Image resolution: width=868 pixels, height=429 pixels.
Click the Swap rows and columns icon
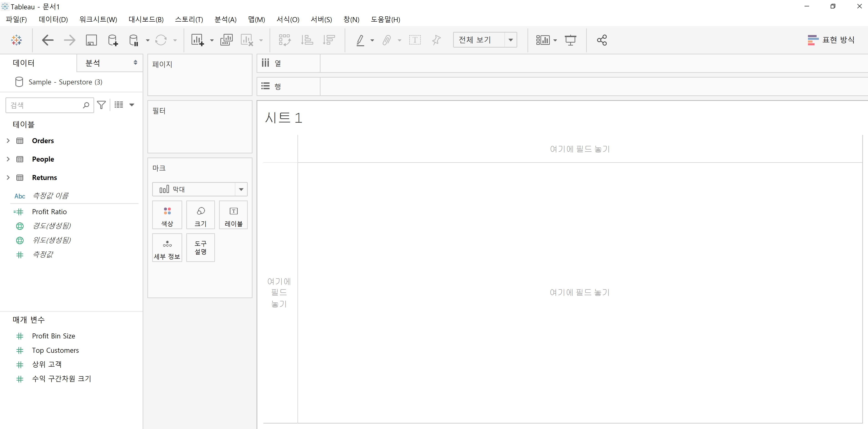(284, 40)
